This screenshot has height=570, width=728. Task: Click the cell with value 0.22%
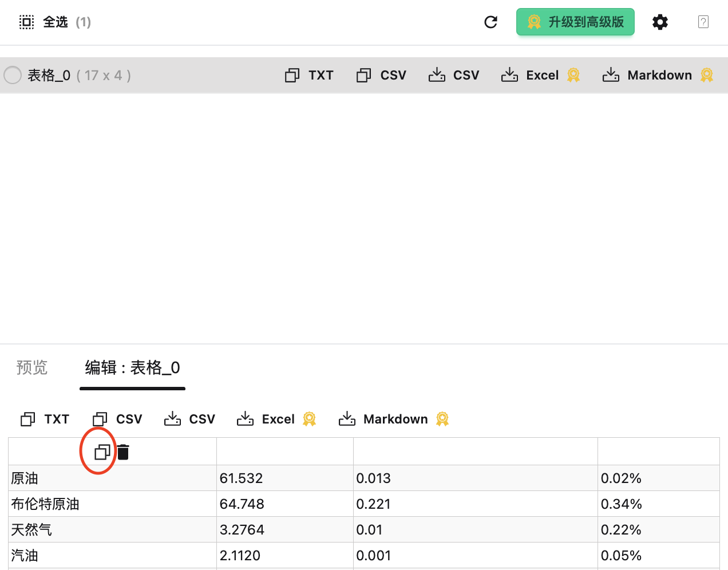pyautogui.click(x=659, y=529)
